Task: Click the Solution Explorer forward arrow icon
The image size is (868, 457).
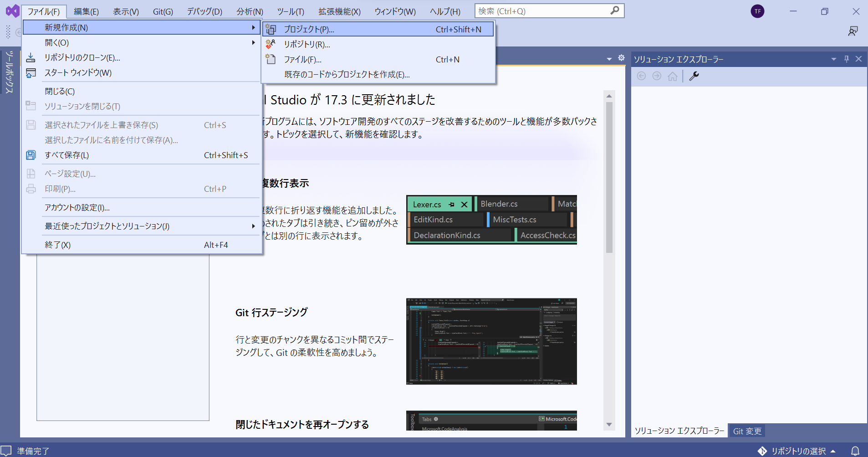Action: 657,76
